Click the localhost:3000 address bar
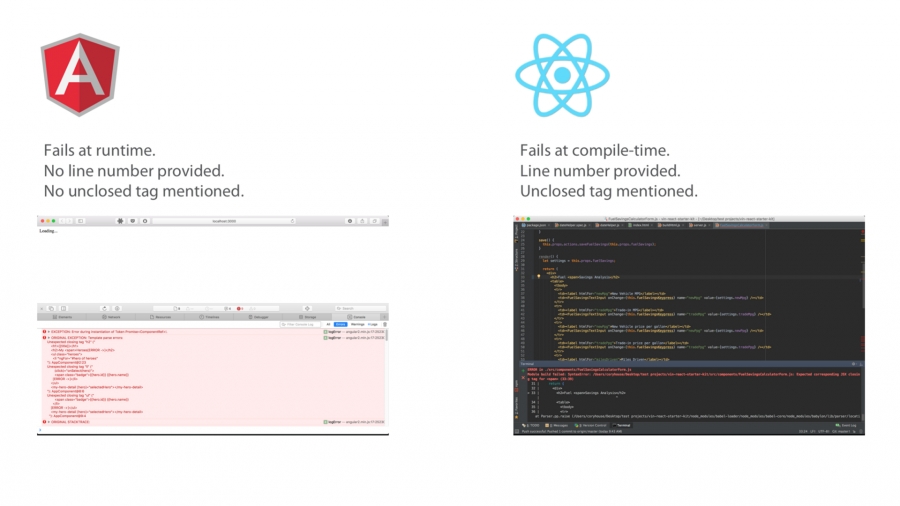Viewport: 900px width, 506px height. 224,221
